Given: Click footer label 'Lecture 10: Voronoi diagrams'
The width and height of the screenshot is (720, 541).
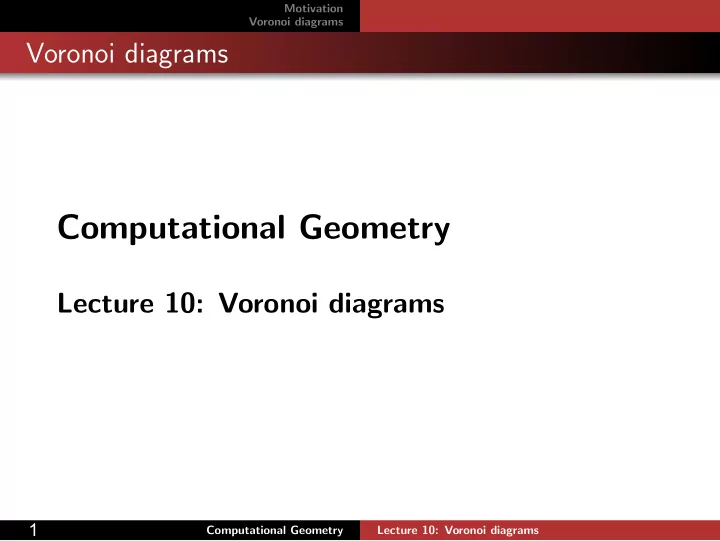Looking at the screenshot, I should 458,530.
